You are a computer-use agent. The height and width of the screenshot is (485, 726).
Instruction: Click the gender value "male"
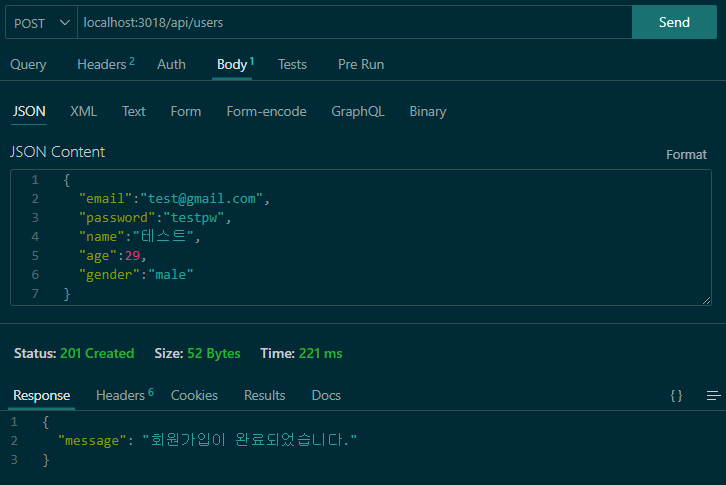coord(171,274)
